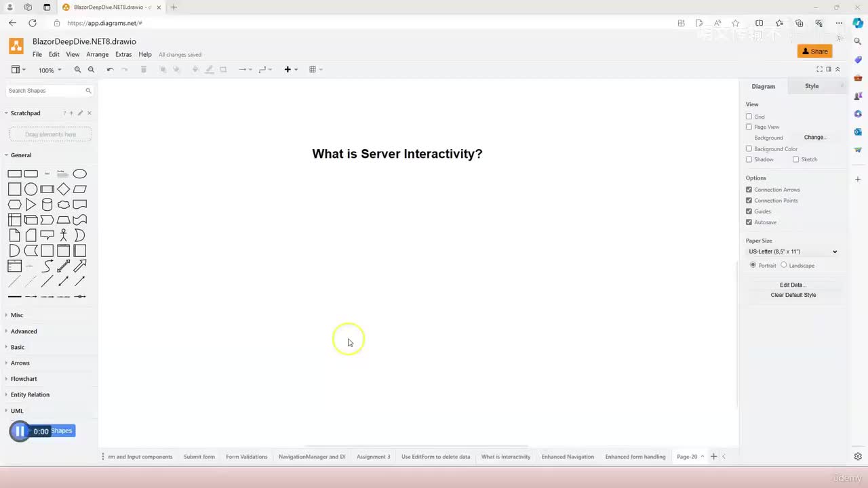868x488 pixels.
Task: Toggle the Background Color checkbox
Action: point(749,148)
